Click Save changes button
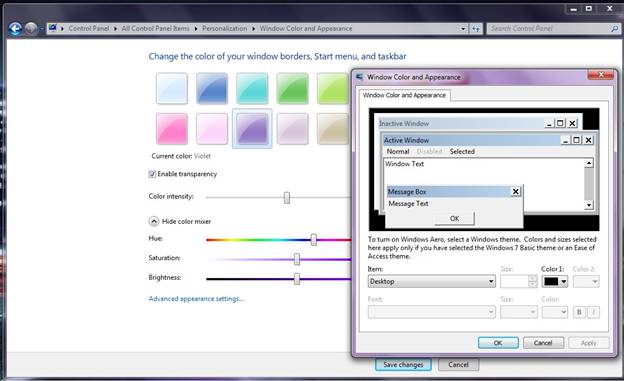The height and width of the screenshot is (381, 624). [x=403, y=365]
